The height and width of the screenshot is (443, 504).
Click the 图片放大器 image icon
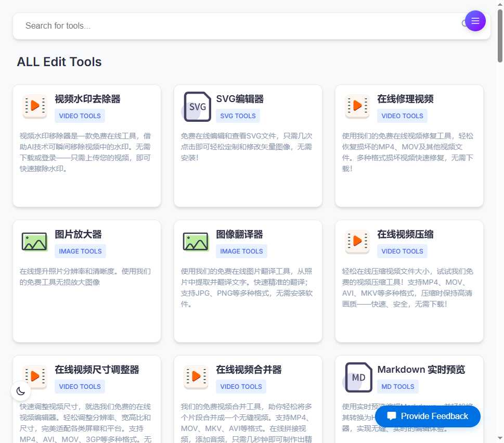tap(34, 241)
